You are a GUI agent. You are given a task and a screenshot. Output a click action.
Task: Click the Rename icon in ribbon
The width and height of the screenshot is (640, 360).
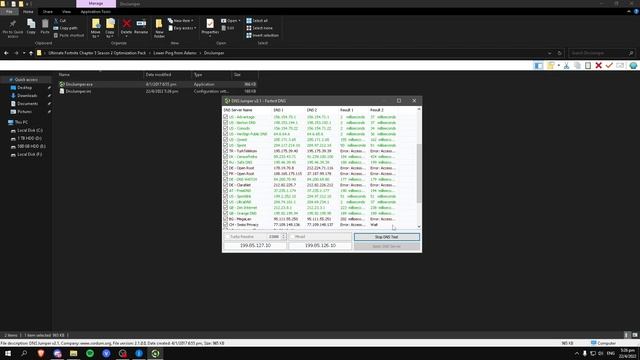pos(141,24)
